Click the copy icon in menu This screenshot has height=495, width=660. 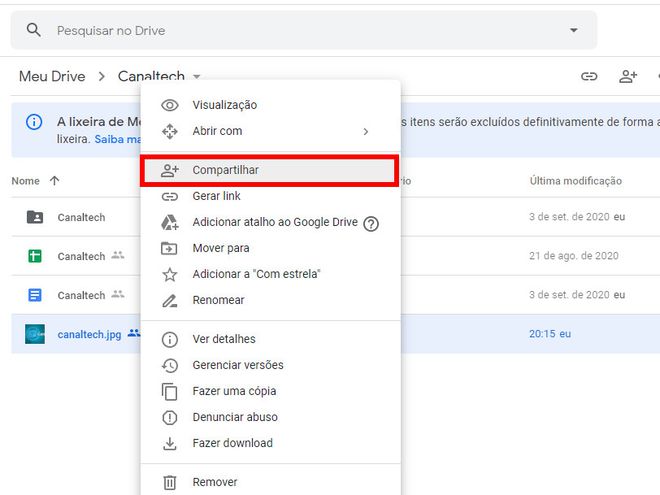tap(170, 391)
